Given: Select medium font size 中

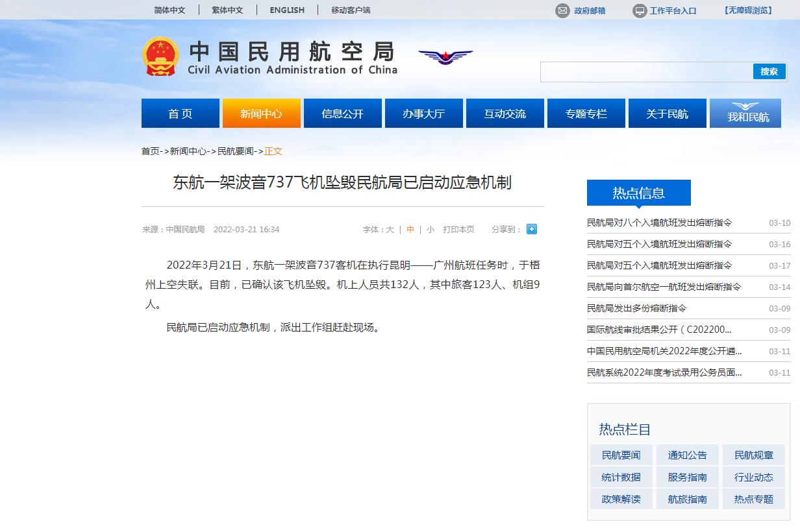Looking at the screenshot, I should pyautogui.click(x=410, y=230).
